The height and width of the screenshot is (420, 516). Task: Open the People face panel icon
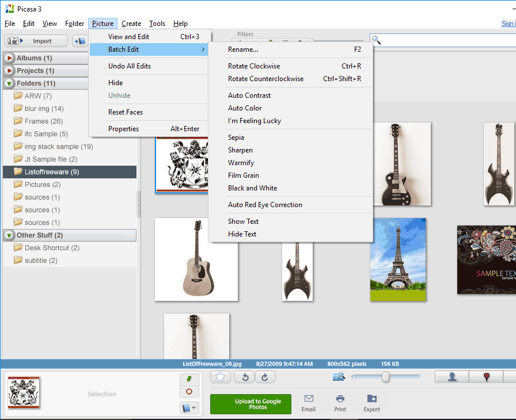coord(452,377)
